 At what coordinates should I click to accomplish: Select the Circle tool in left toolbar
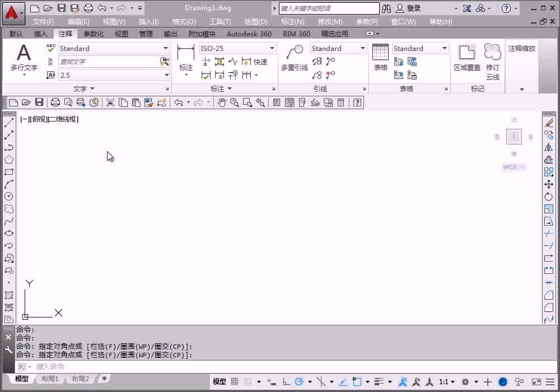(x=9, y=197)
